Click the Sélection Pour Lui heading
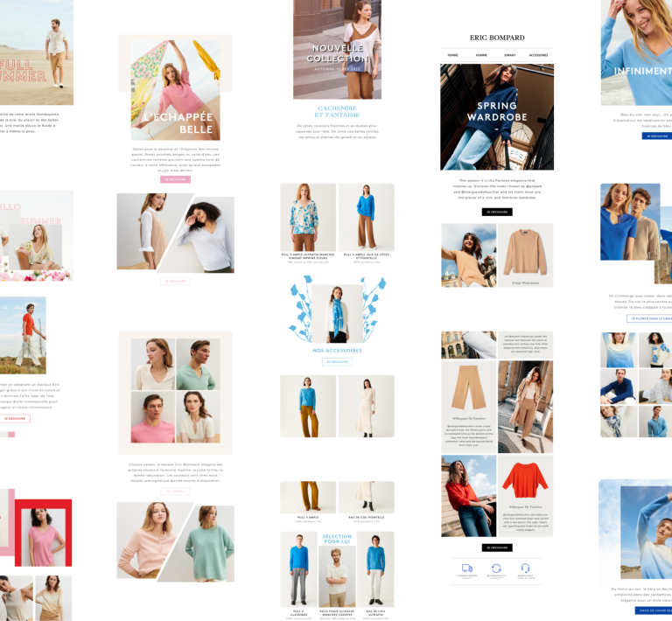The height and width of the screenshot is (621, 672). pyautogui.click(x=337, y=540)
